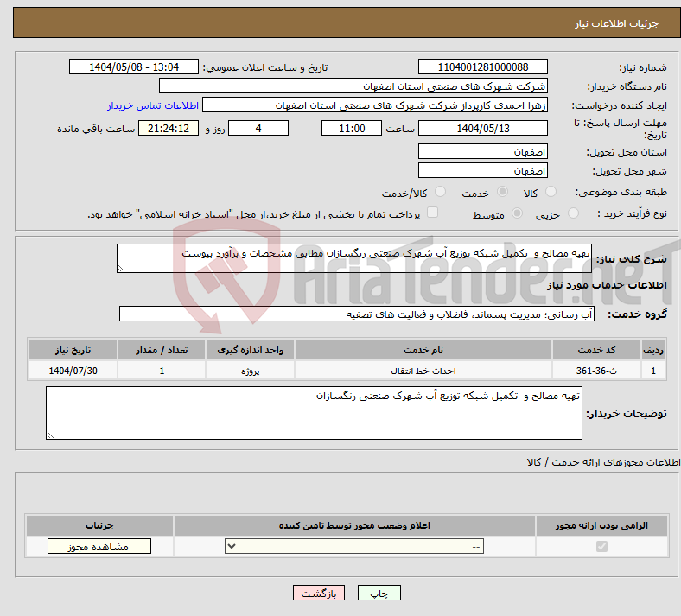
Task: Select the خدمت radio button
Action: 502,192
